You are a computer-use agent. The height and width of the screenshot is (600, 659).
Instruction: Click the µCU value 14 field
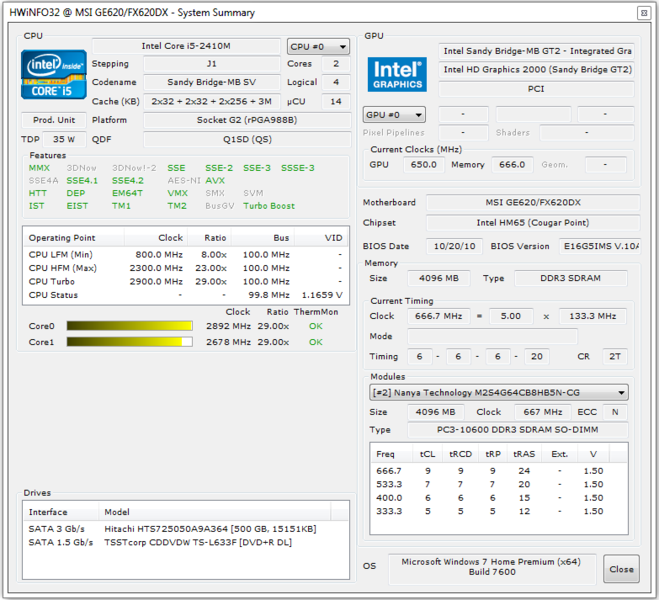336,102
